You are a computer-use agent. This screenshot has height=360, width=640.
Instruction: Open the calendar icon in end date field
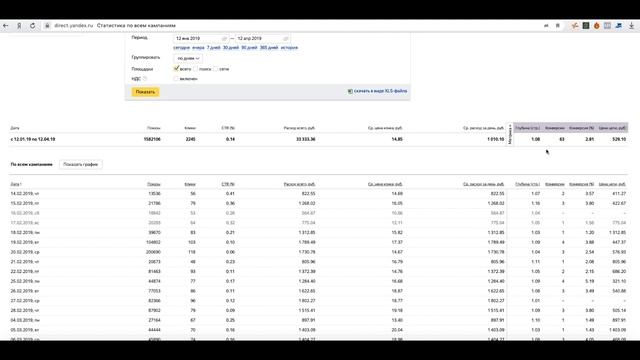286,38
